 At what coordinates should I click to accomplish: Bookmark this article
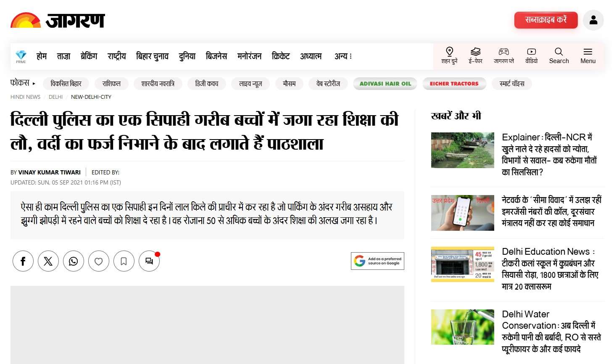(124, 261)
